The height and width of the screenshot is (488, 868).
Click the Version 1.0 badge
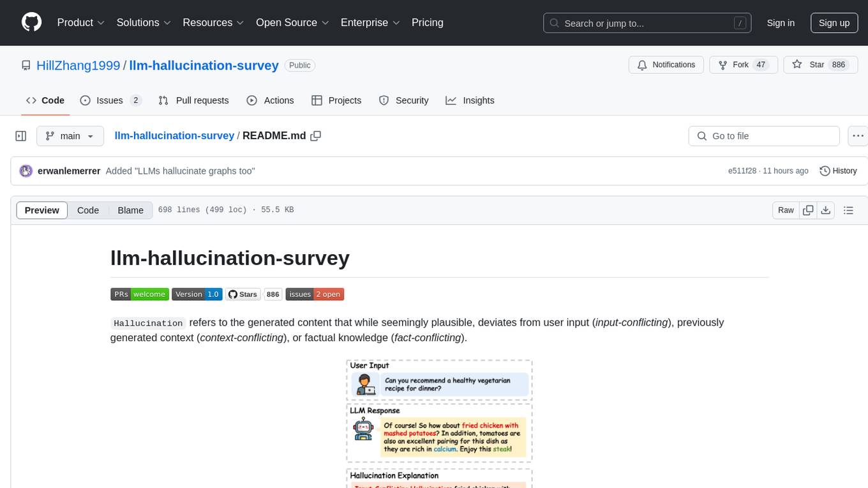click(x=197, y=294)
